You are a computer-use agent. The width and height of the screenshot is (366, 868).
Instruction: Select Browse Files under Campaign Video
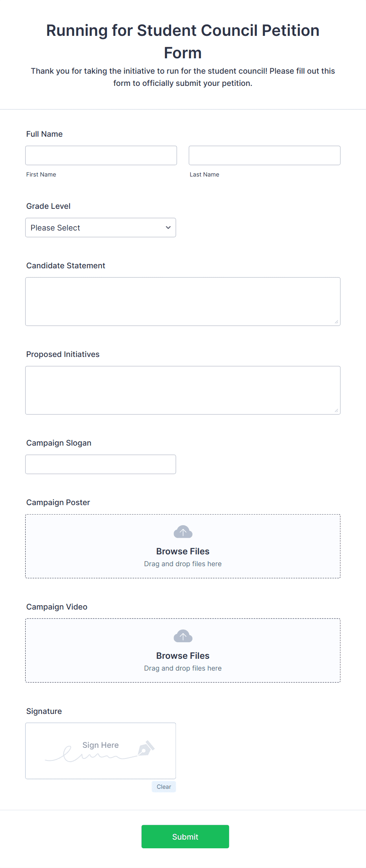tap(183, 655)
